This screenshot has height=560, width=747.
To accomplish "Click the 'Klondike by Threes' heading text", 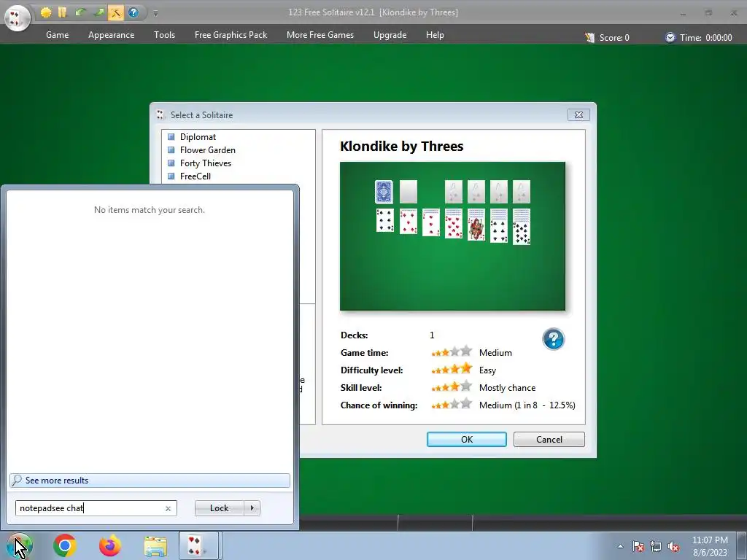I will tap(402, 146).
